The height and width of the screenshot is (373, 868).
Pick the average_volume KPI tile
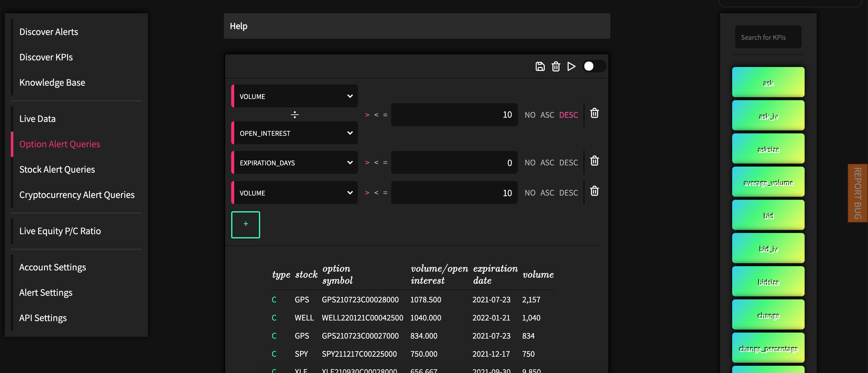coord(768,182)
